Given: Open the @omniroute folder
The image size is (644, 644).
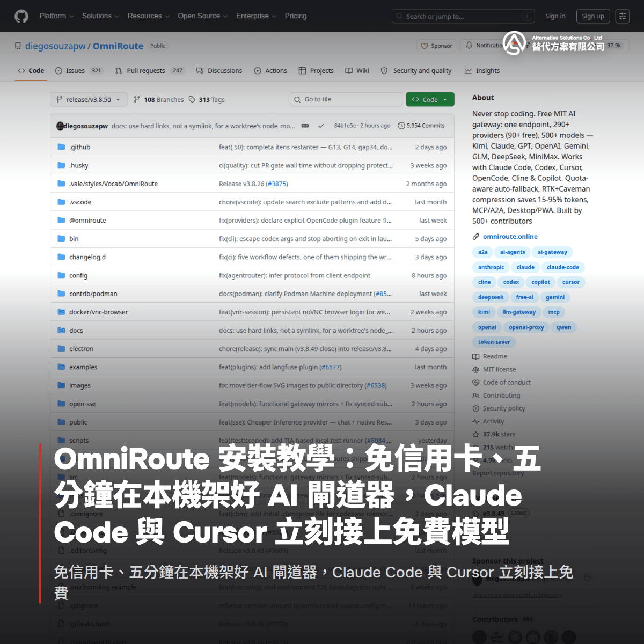Looking at the screenshot, I should point(87,221).
